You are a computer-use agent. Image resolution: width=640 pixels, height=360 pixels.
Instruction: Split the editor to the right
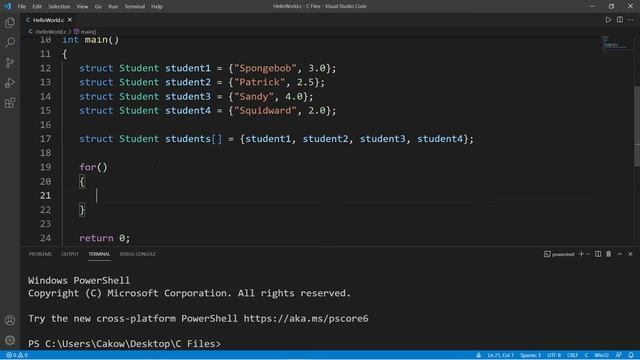click(620, 20)
